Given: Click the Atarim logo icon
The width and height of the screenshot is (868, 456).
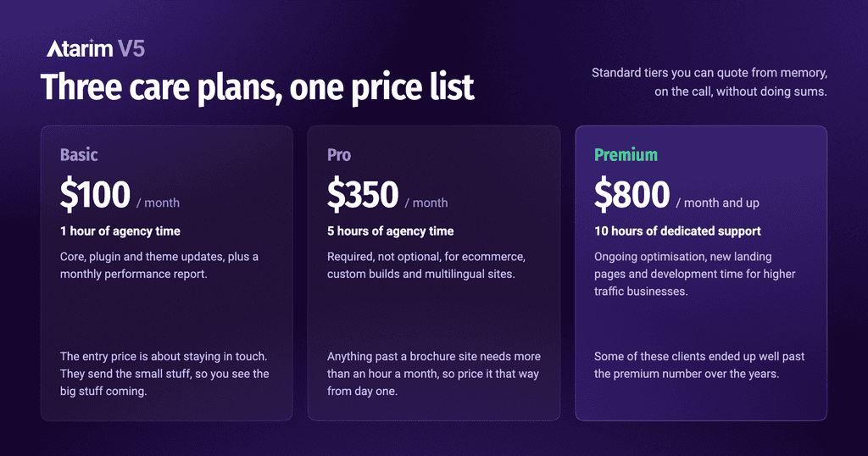Looking at the screenshot, I should click(x=80, y=48).
